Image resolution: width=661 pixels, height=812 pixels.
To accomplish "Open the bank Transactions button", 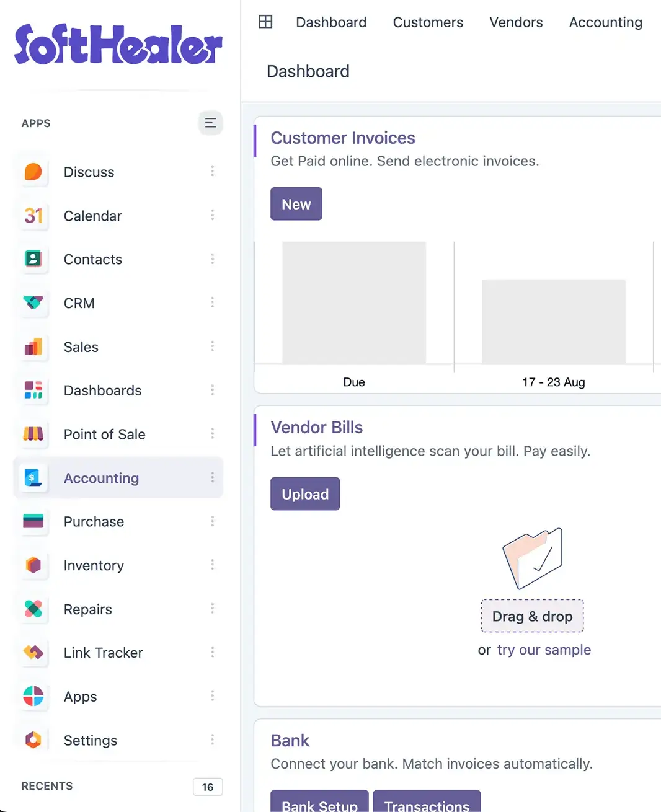I will click(427, 801).
